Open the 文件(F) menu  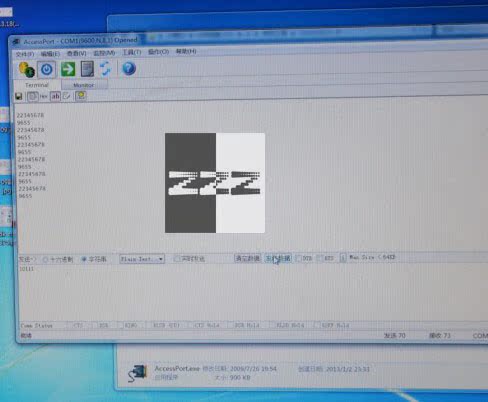25,54
